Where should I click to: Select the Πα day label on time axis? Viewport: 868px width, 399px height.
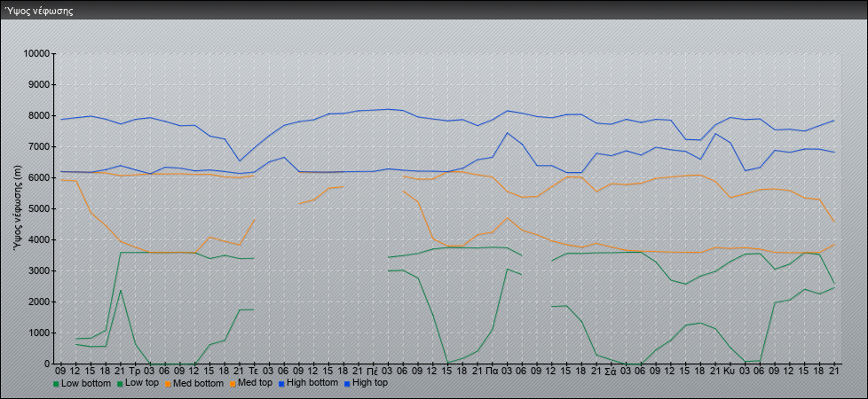[491, 372]
